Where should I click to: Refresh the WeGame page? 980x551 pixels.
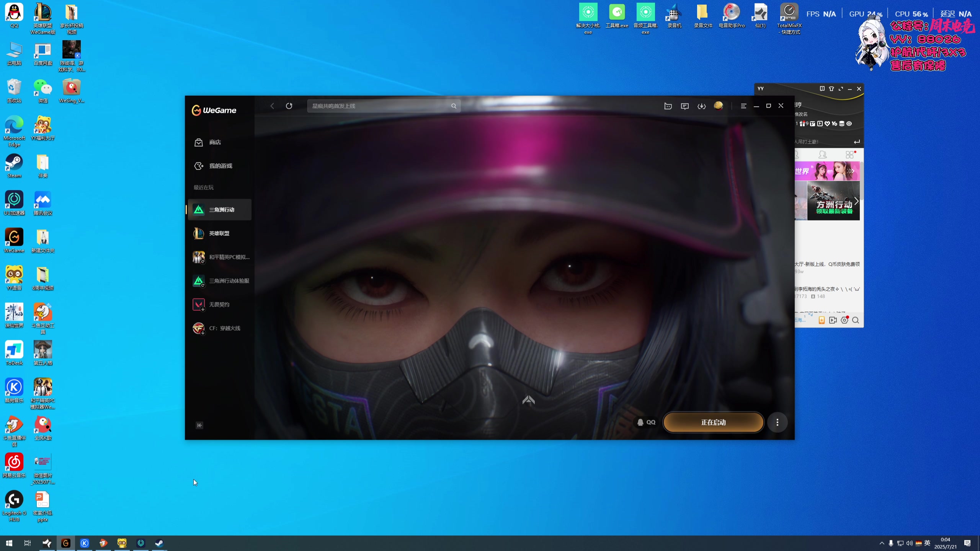(x=289, y=106)
